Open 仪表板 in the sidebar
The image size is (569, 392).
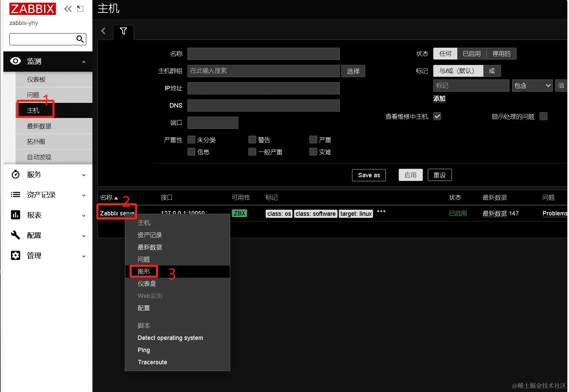(x=54, y=79)
